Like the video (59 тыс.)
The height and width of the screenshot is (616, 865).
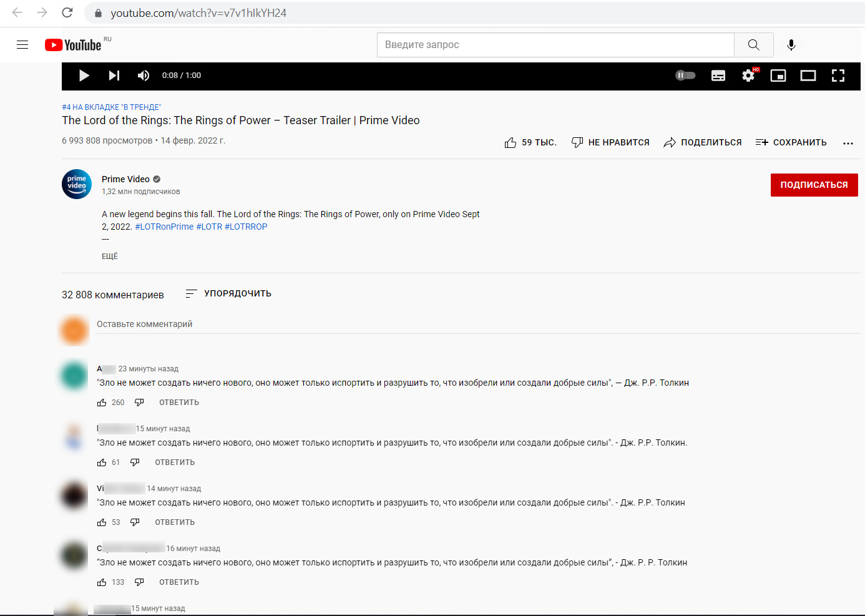(x=530, y=143)
